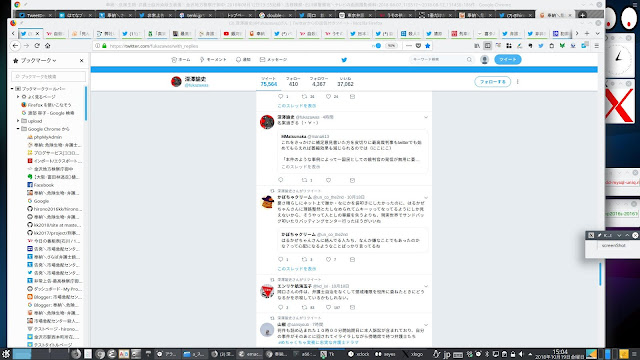This screenshot has width=640, height=360.
Task: Close the bookmarks sidebar with the X
Action: coord(82,60)
